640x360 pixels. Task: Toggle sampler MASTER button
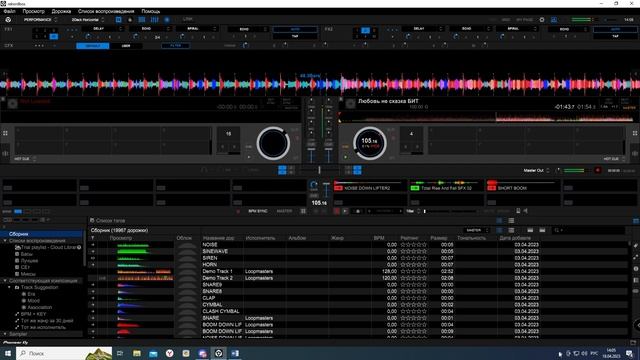[284, 211]
